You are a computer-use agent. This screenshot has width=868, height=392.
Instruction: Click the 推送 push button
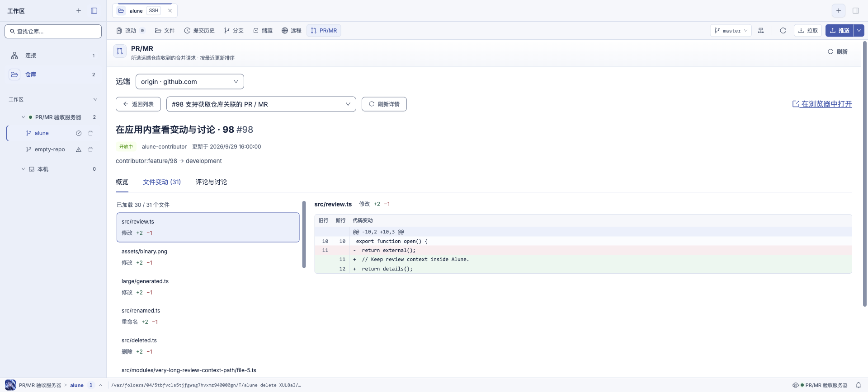[x=840, y=31]
